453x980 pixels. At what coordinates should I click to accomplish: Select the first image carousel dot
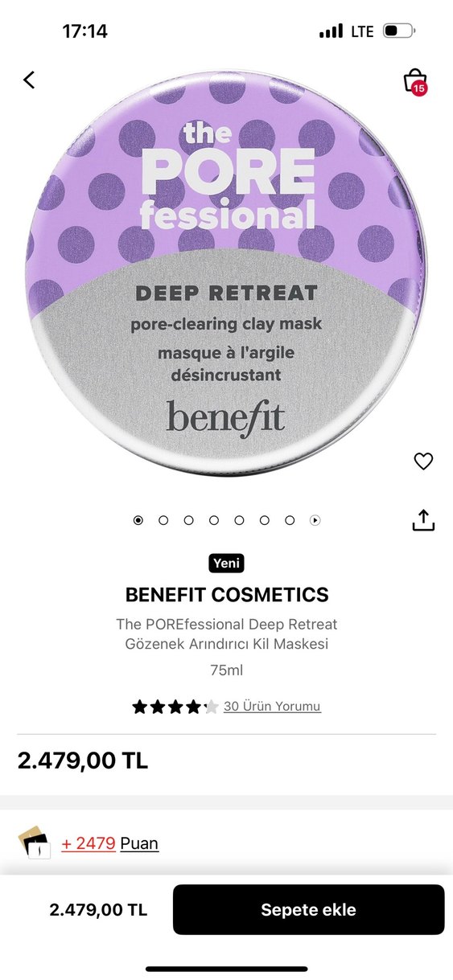pyautogui.click(x=138, y=520)
